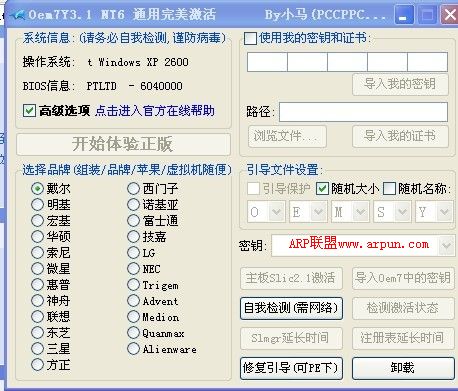This screenshot has width=458, height=391.
Task: Choose 惠普 as the brand
Action: click(37, 285)
